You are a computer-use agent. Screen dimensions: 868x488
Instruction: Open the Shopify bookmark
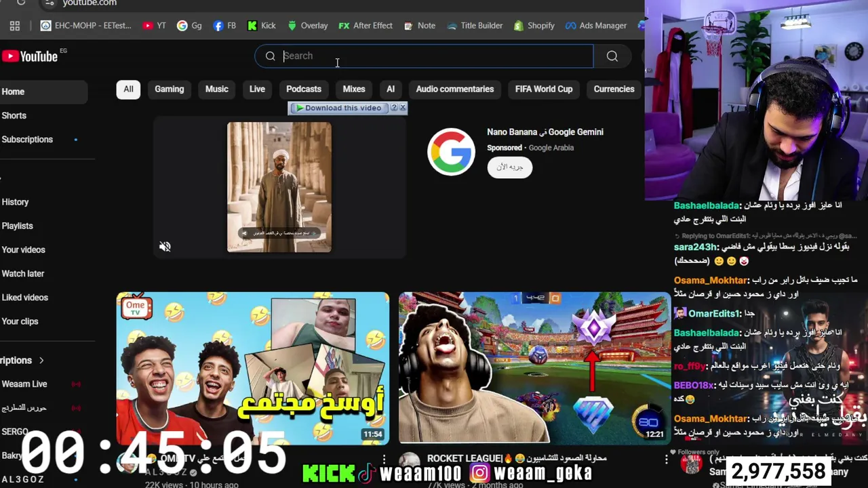pyautogui.click(x=534, y=26)
